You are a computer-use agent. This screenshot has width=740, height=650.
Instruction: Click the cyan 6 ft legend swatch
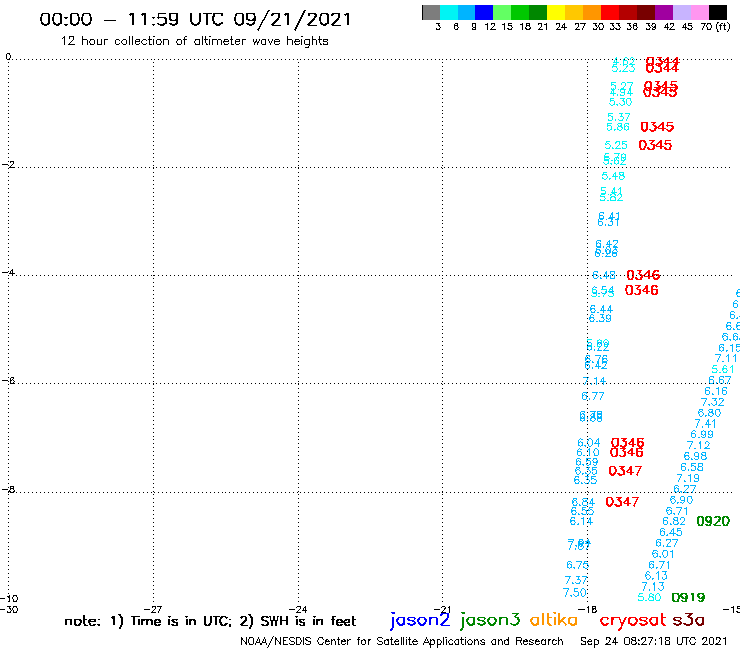449,12
